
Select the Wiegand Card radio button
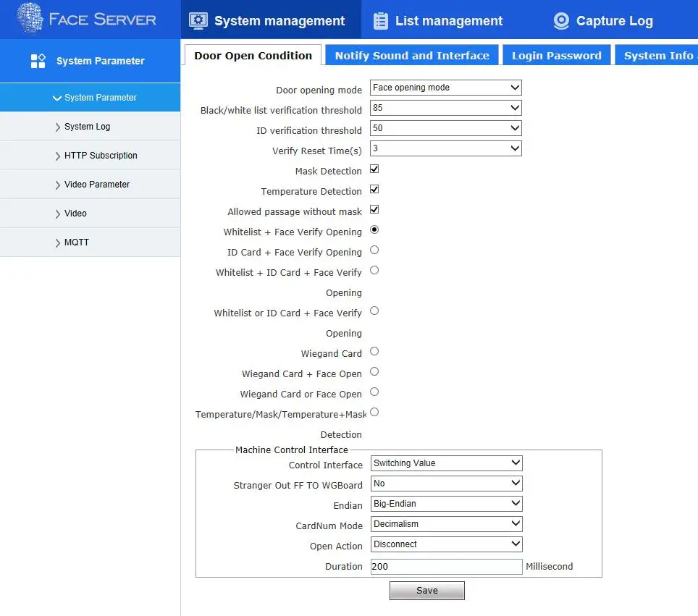coord(374,351)
